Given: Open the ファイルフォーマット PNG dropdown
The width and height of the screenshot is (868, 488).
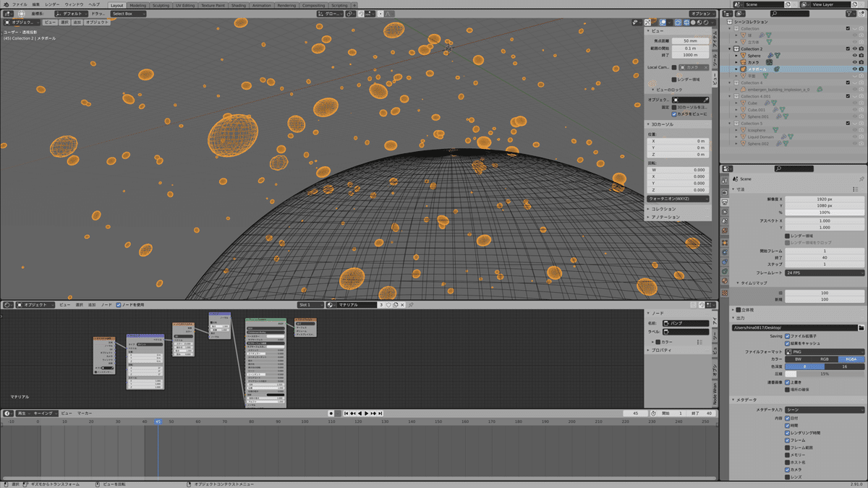Looking at the screenshot, I should [824, 351].
